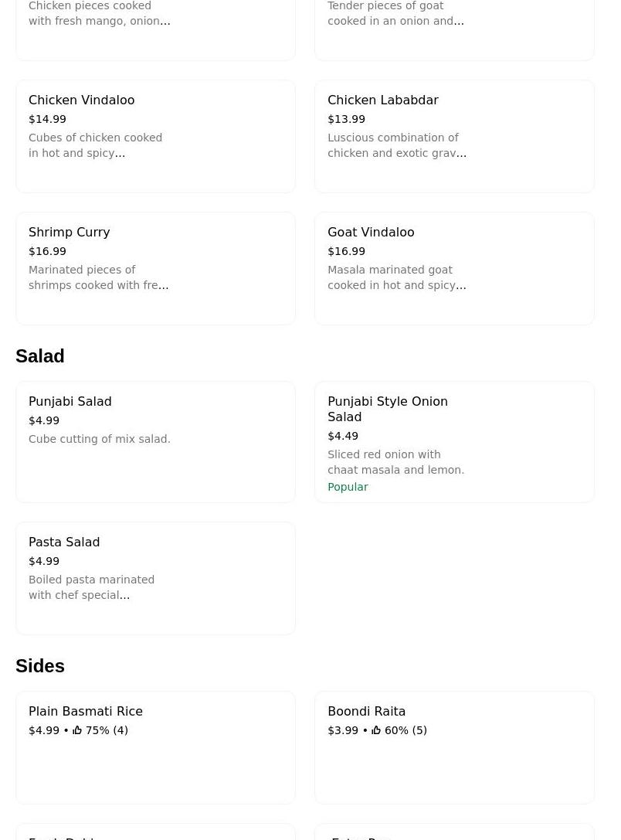Click the Pasta Salad card
The width and height of the screenshot is (621, 840).
point(155,579)
